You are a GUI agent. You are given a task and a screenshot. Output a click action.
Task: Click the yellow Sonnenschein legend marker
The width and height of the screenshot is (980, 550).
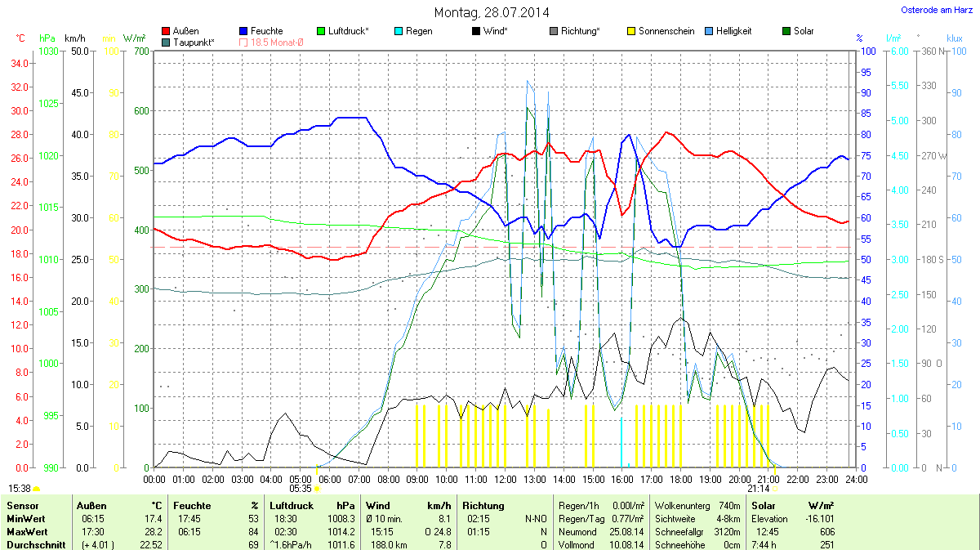click(x=631, y=31)
